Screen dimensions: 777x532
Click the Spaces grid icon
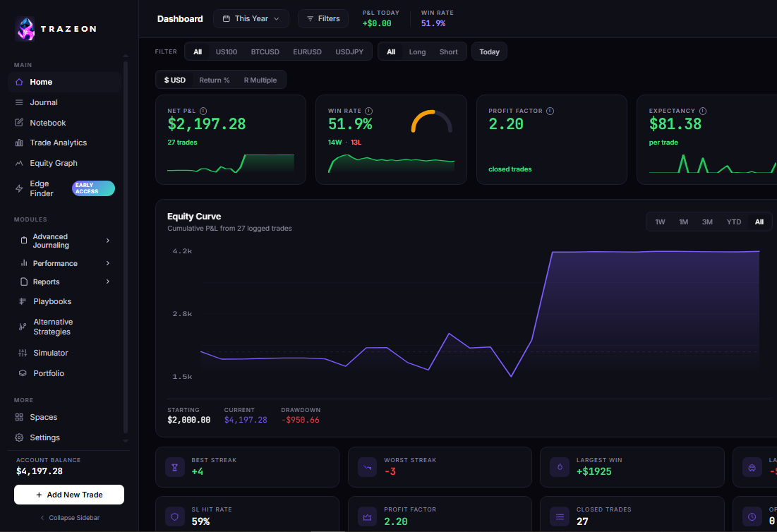tap(19, 417)
